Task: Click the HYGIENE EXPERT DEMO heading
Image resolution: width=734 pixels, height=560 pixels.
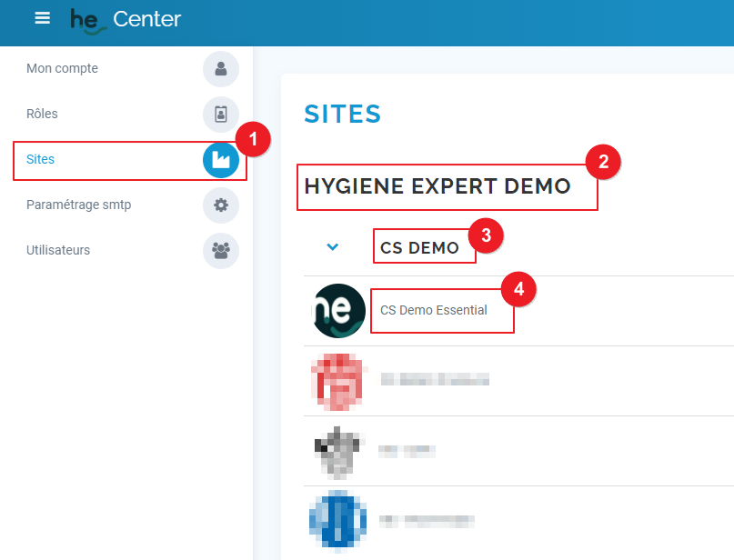Action: (x=437, y=186)
